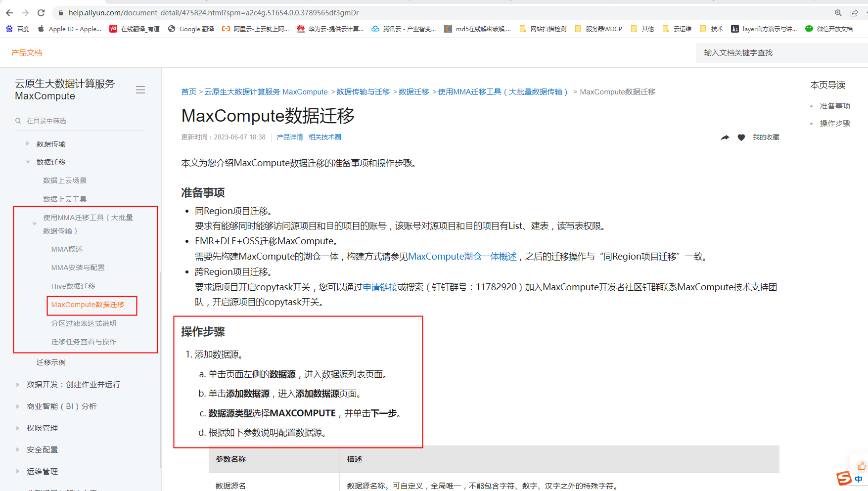Image resolution: width=868 pixels, height=491 pixels.
Task: Open the 服务器WDCP bookmark folder
Action: 598,29
